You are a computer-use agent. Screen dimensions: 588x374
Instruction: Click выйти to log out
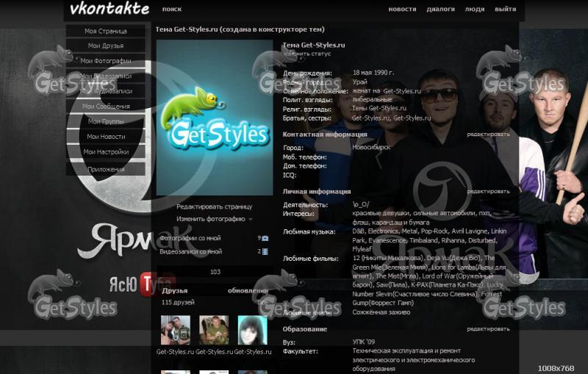point(505,10)
